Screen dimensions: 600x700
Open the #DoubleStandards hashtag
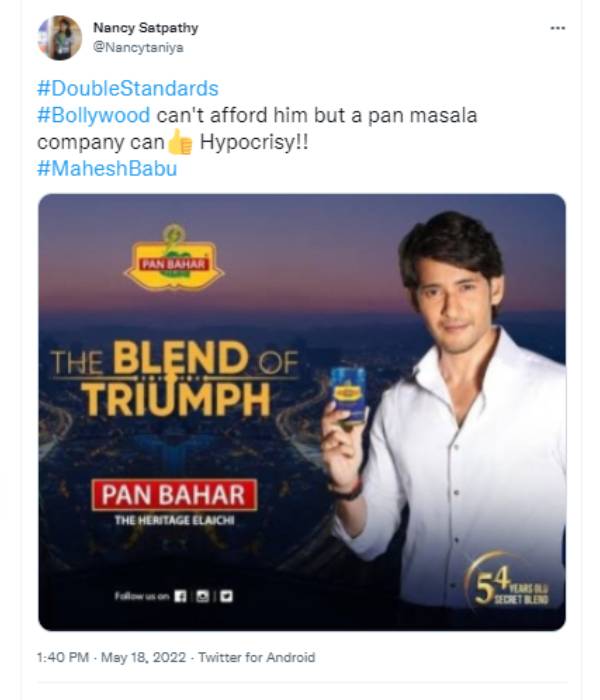point(128,88)
